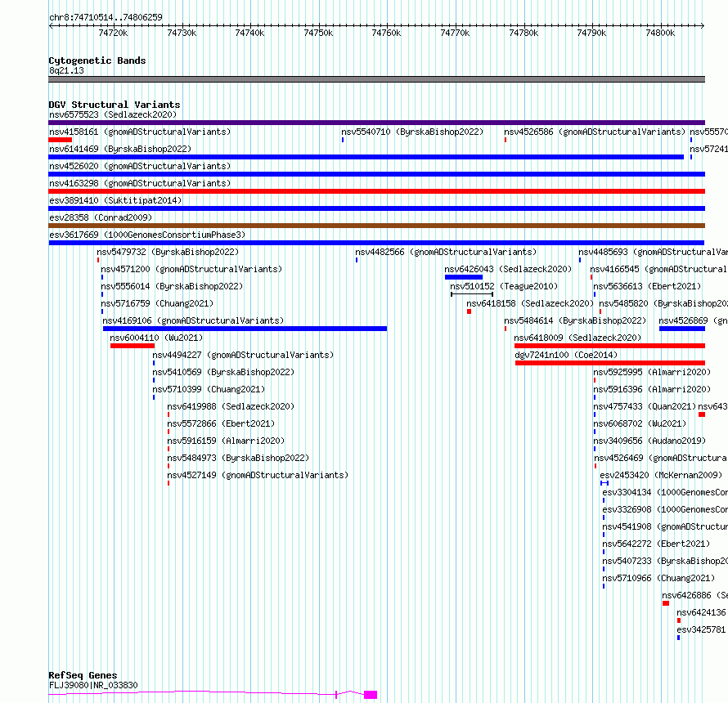Select chr8:74710514..74806259 coordinates text
This screenshot has height=703, width=728.
pyautogui.click(x=106, y=18)
